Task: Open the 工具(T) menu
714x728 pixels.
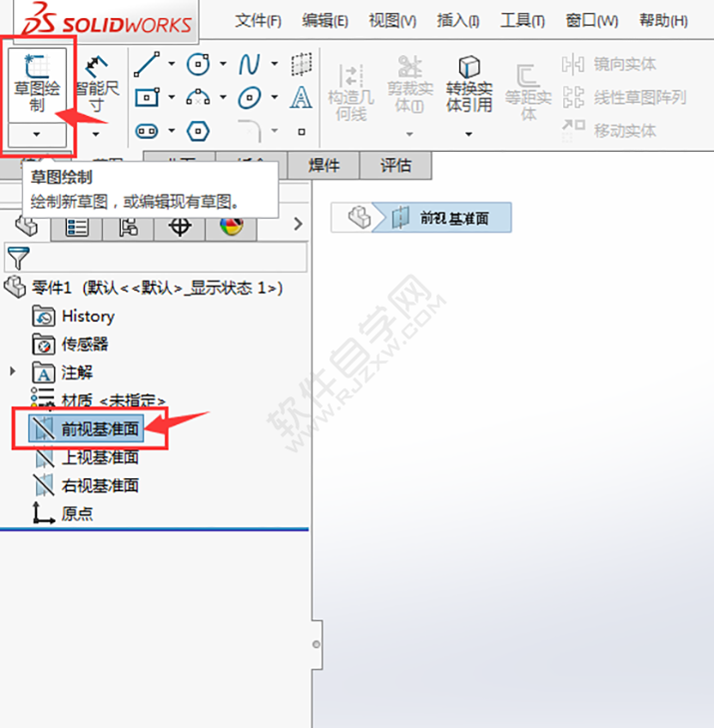Action: pyautogui.click(x=522, y=21)
